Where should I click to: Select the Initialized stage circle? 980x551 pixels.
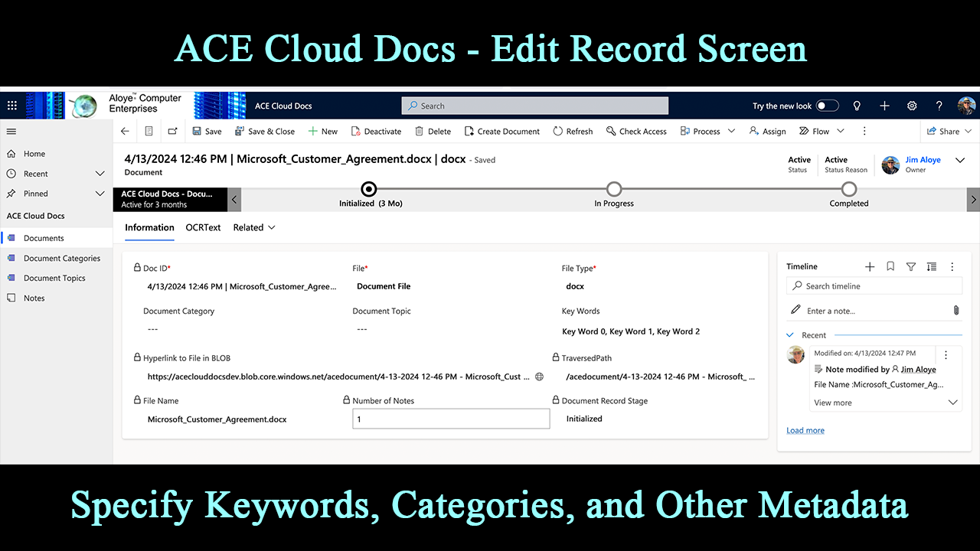point(369,189)
